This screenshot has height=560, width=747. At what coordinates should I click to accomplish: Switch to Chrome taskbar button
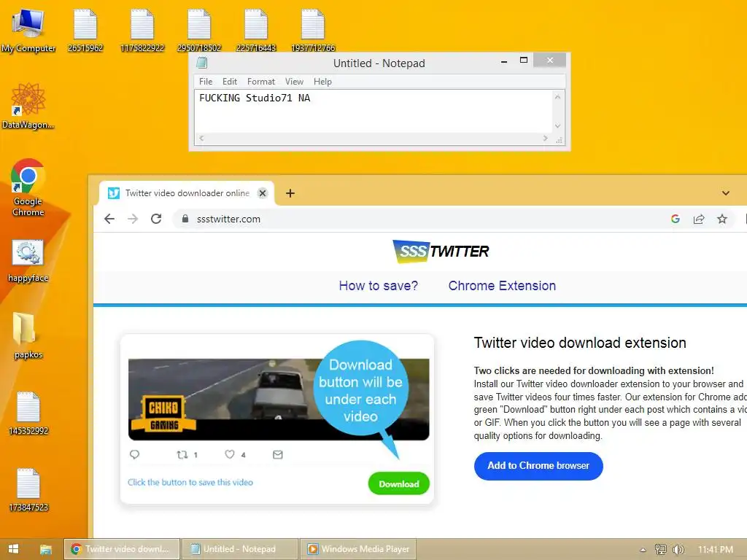[x=122, y=549]
